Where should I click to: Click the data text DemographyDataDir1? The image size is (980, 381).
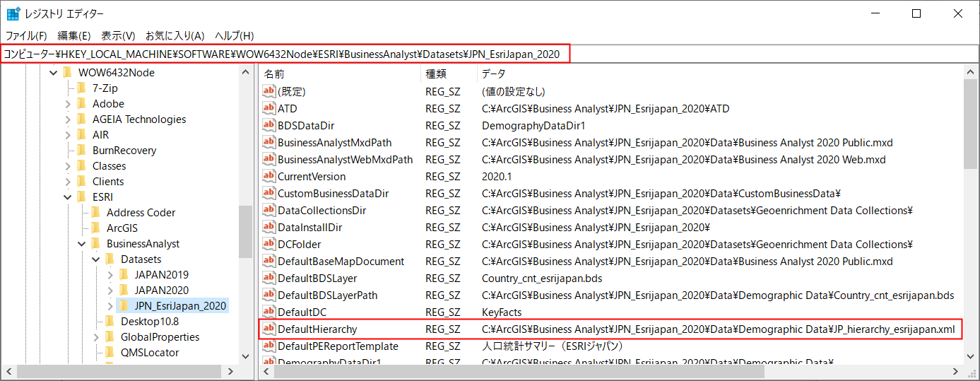coord(533,125)
